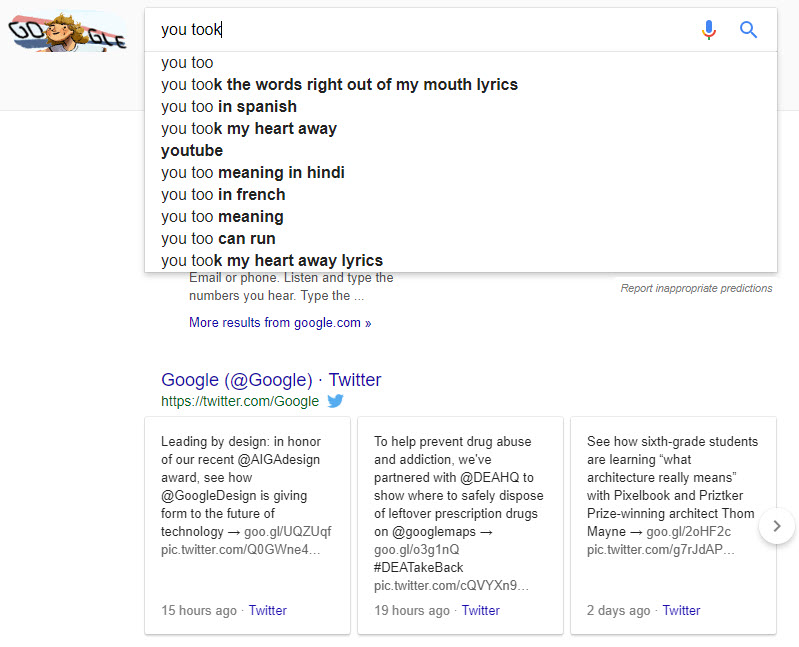Open the Google (@Google) · Twitter result

(271, 380)
